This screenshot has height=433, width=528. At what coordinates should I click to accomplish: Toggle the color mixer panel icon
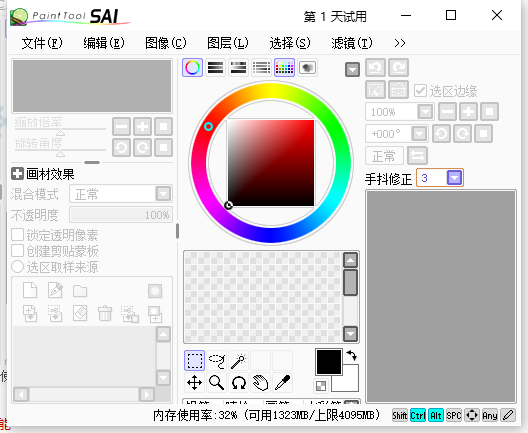261,67
